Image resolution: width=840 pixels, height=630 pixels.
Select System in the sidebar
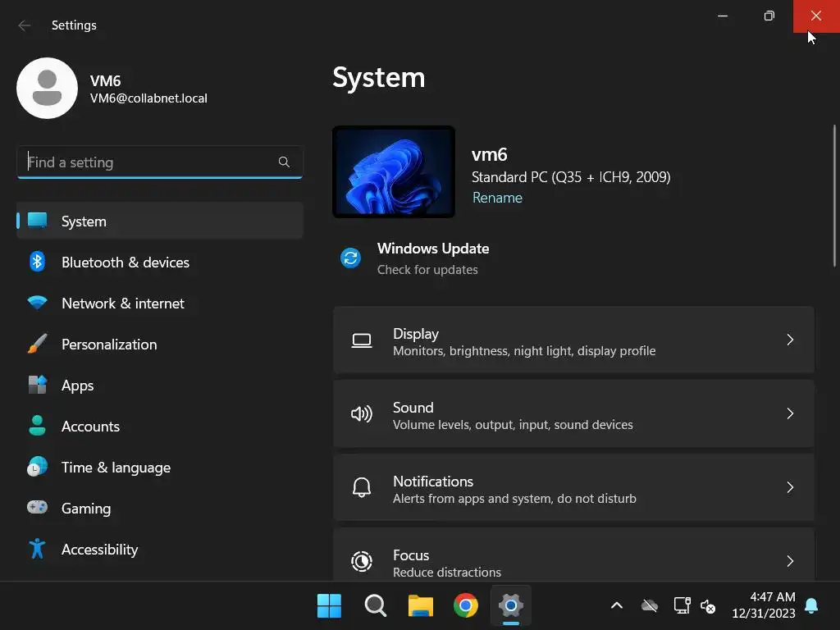[160, 221]
